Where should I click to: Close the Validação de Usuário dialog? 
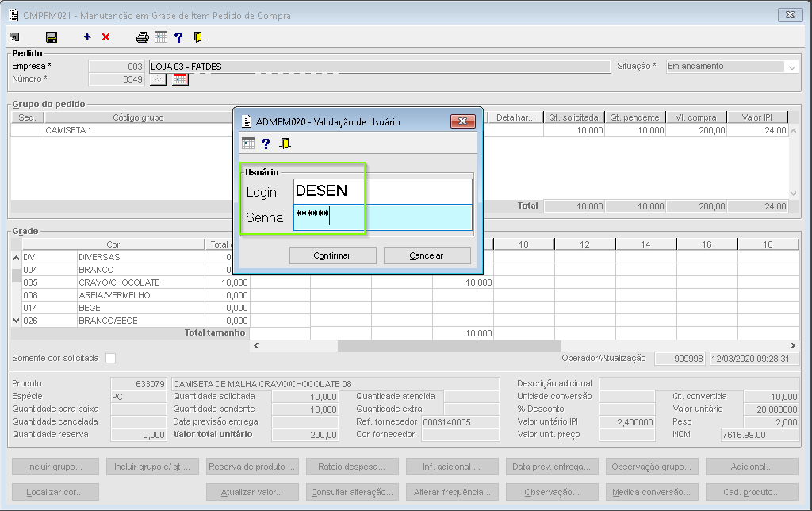click(462, 121)
